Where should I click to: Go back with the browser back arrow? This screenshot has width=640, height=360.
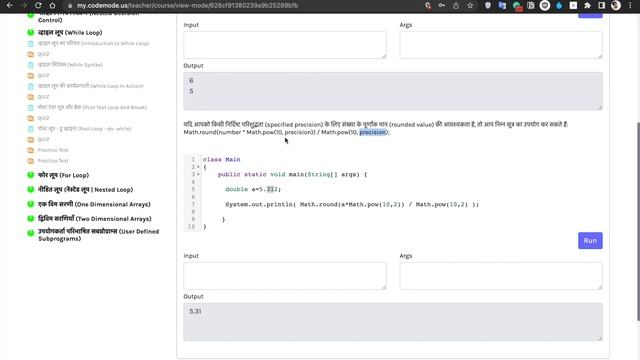point(9,5)
